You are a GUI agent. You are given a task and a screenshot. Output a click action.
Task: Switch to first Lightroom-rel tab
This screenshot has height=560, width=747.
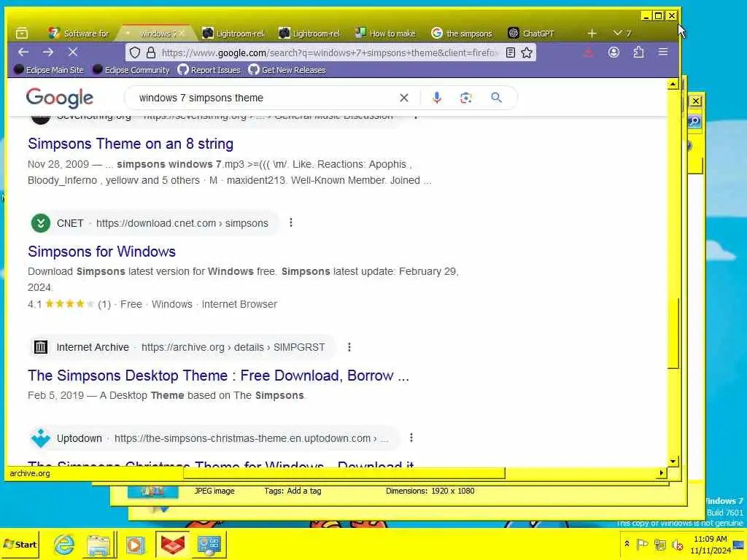pyautogui.click(x=233, y=34)
